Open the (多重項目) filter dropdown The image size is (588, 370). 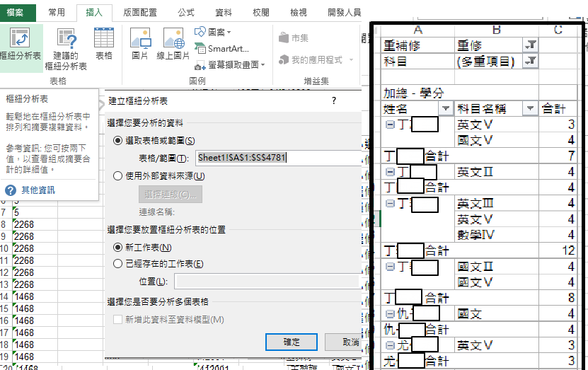coord(530,61)
